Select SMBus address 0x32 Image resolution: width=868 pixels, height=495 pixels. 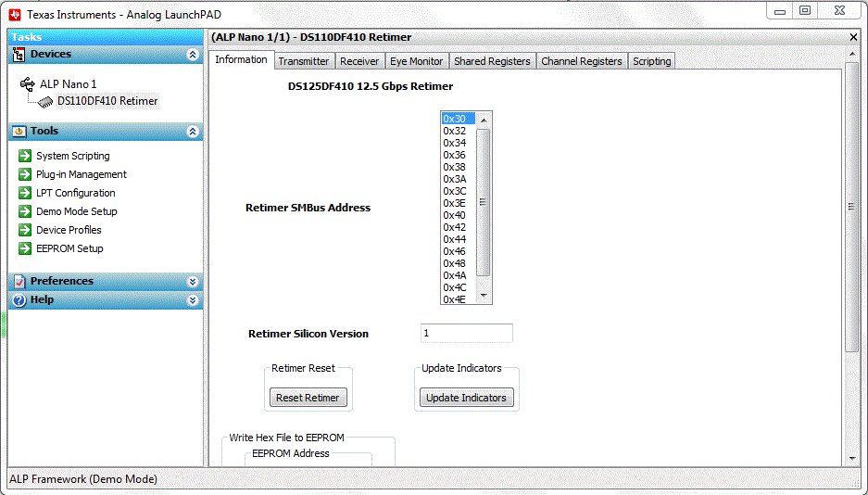point(459,131)
